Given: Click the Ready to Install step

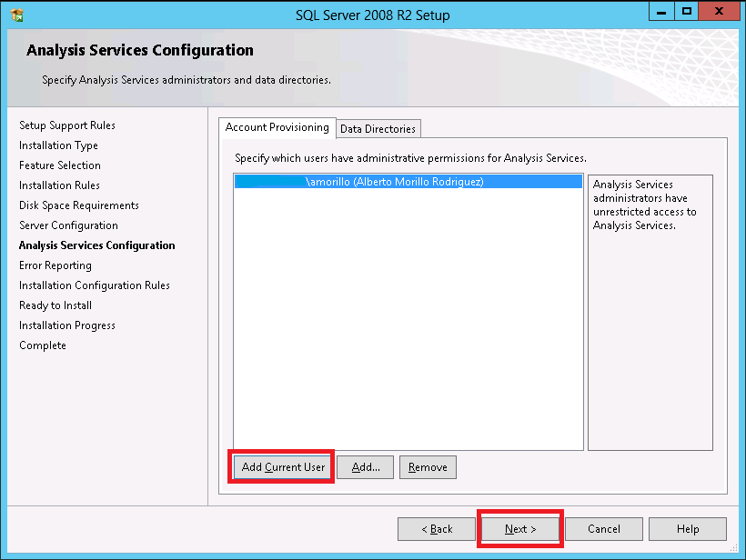Looking at the screenshot, I should [x=55, y=305].
